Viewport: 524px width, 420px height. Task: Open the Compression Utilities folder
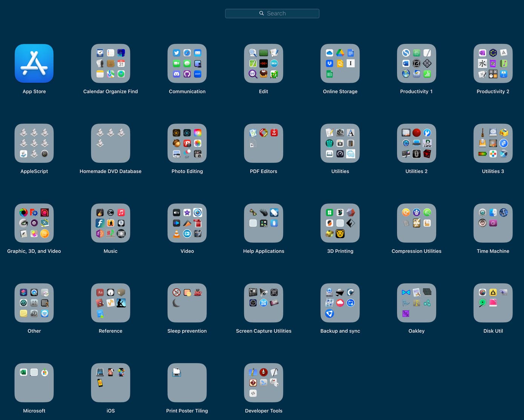point(416,223)
